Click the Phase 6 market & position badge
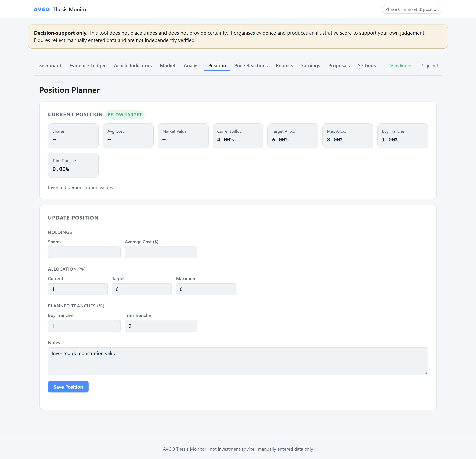 (412, 9)
